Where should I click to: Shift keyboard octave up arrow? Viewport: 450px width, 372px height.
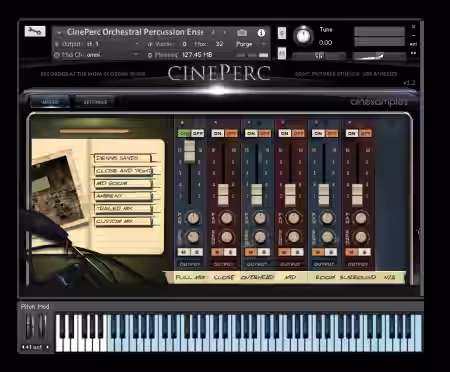pyautogui.click(x=47, y=347)
